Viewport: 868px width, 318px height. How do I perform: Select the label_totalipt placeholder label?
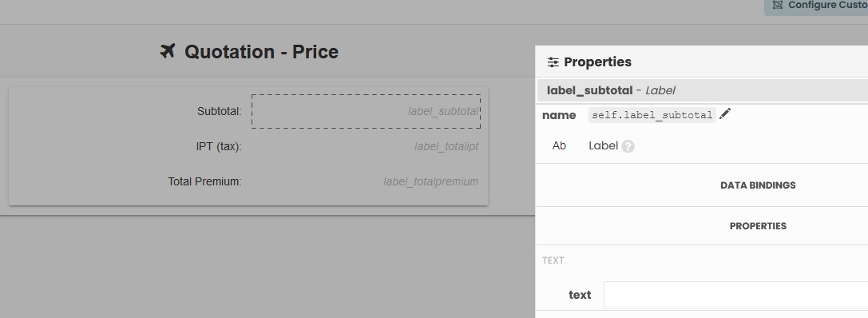(x=446, y=147)
